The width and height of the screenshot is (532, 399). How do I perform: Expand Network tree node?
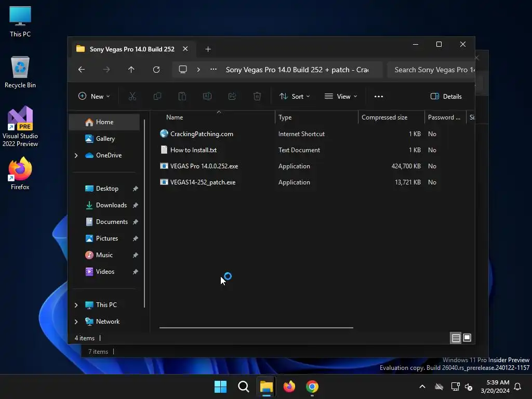point(76,322)
